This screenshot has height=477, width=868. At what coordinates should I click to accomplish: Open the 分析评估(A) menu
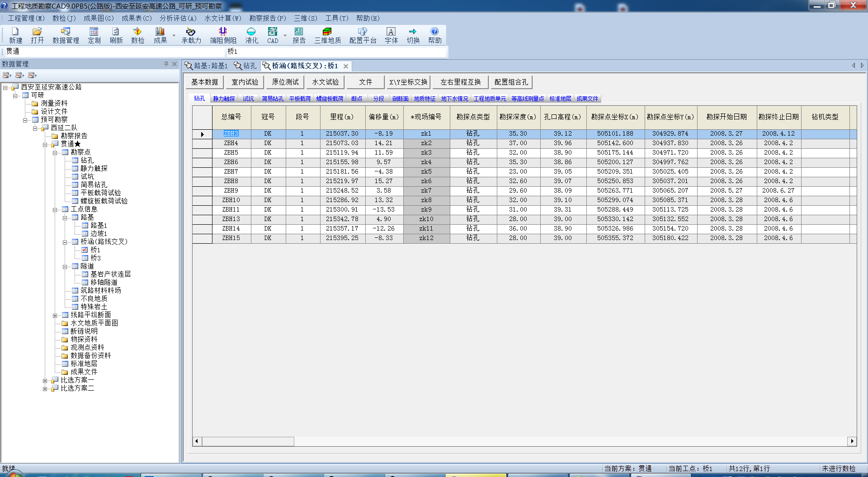(178, 18)
